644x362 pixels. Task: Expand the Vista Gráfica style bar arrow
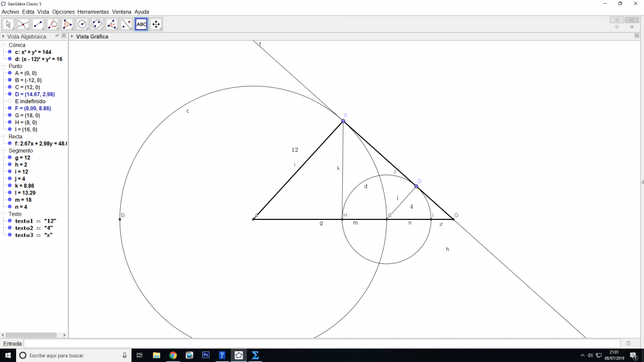[72, 36]
